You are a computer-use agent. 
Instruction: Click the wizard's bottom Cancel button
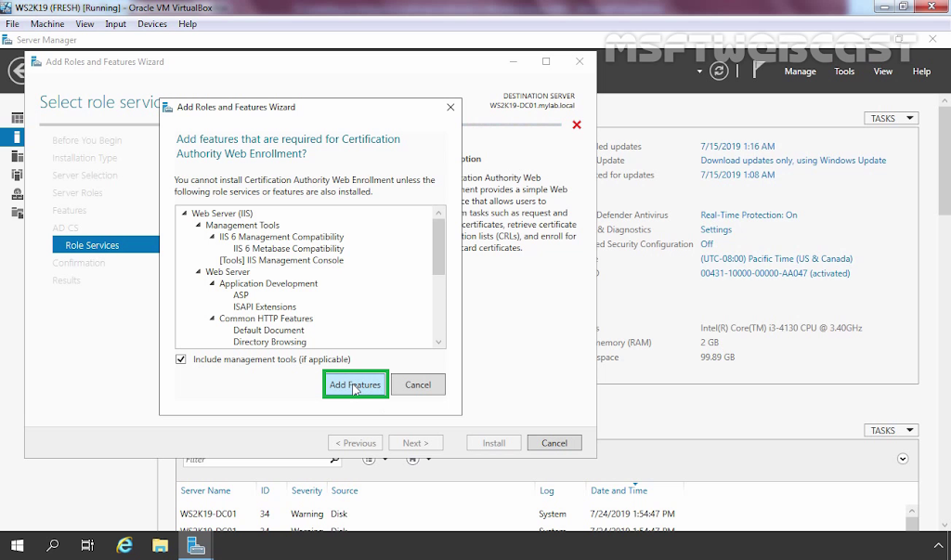point(554,443)
